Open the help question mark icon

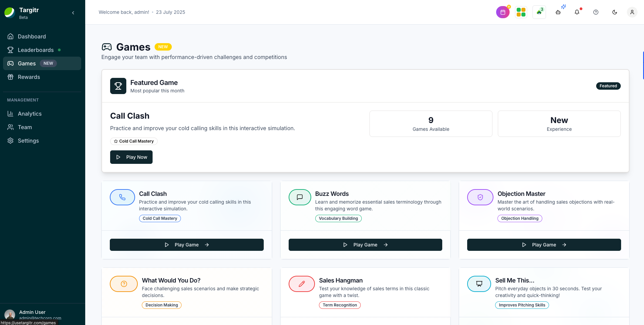tap(596, 12)
